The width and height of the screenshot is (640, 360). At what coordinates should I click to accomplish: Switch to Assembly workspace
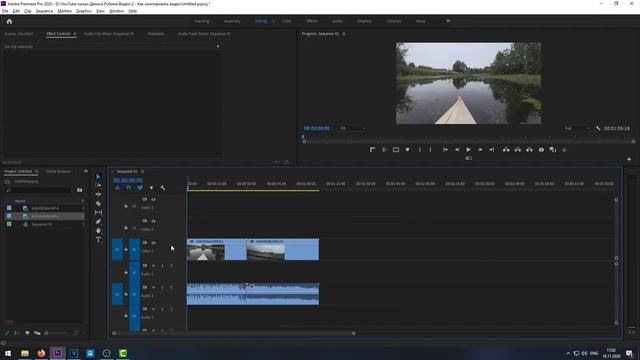point(232,21)
